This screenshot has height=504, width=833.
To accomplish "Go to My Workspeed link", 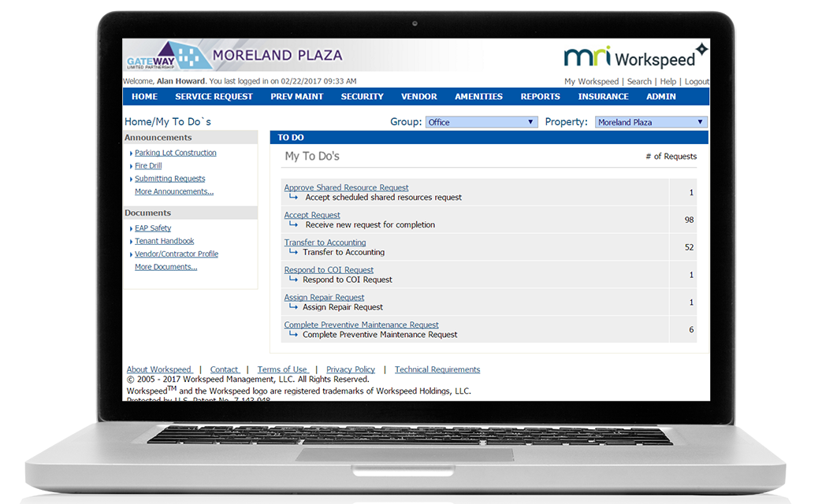I will click(591, 81).
